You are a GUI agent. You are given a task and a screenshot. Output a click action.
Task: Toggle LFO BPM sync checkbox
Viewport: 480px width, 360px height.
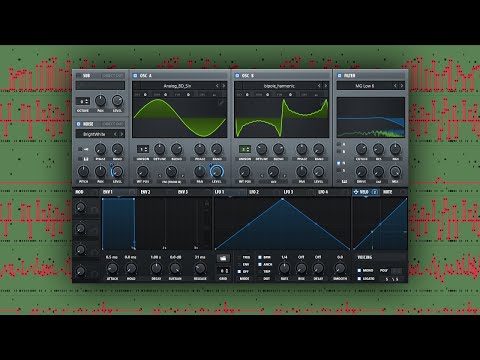(260, 257)
